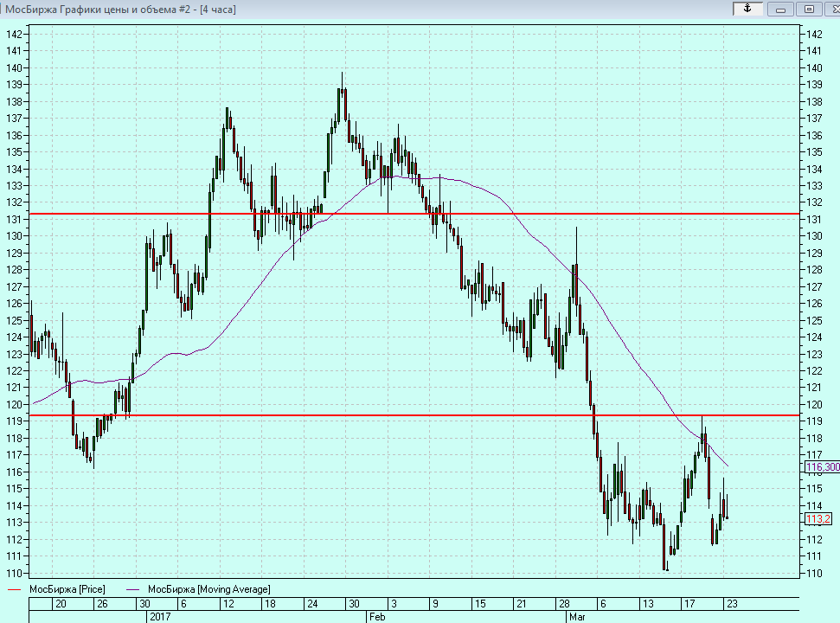Click price label 121 on right axis
Image resolution: width=840 pixels, height=623 pixels.
[814, 388]
